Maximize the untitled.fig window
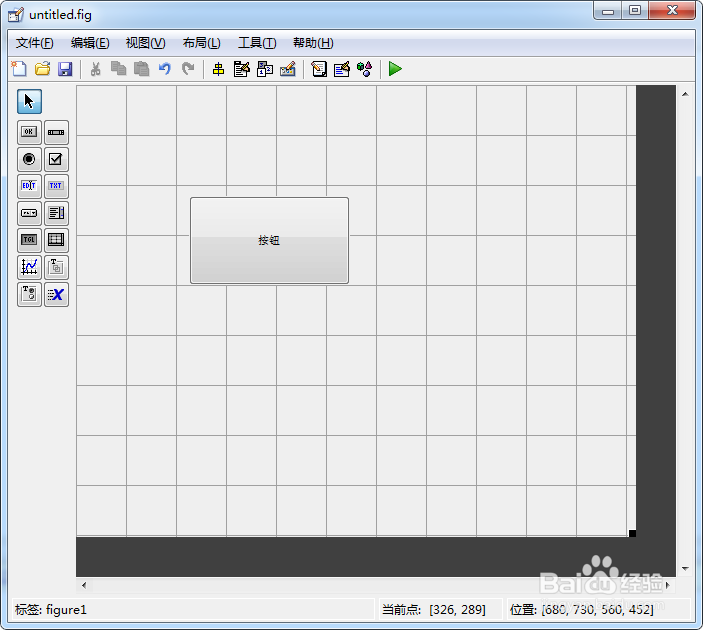 click(635, 10)
